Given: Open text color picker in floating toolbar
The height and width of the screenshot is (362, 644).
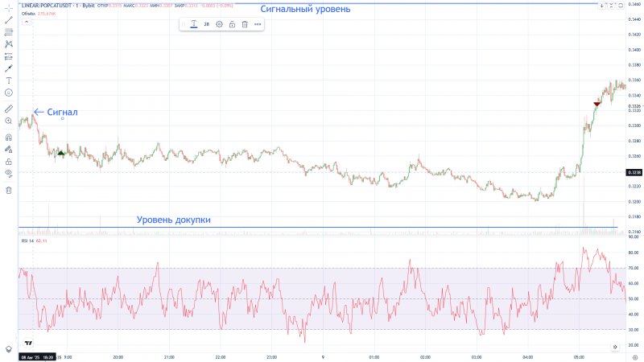Looking at the screenshot, I should point(194,24).
